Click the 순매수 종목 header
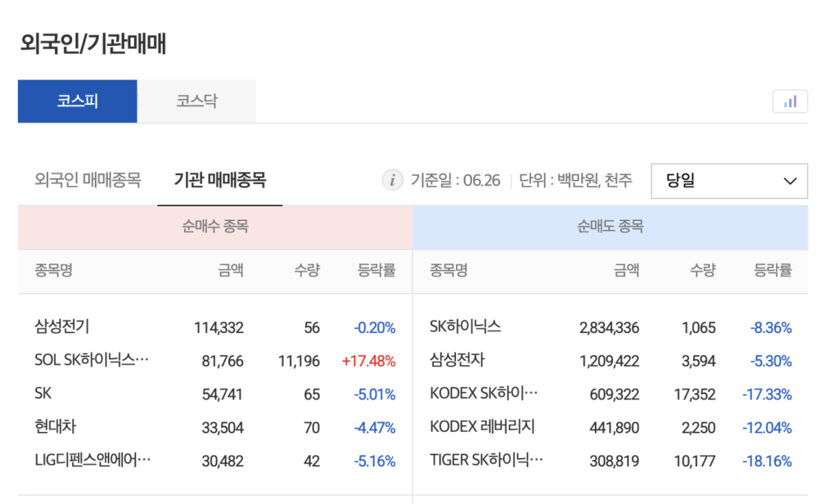The image size is (838, 504). 215,227
